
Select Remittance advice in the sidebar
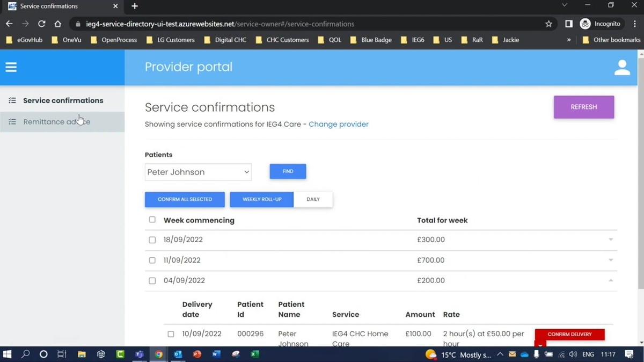click(x=56, y=121)
